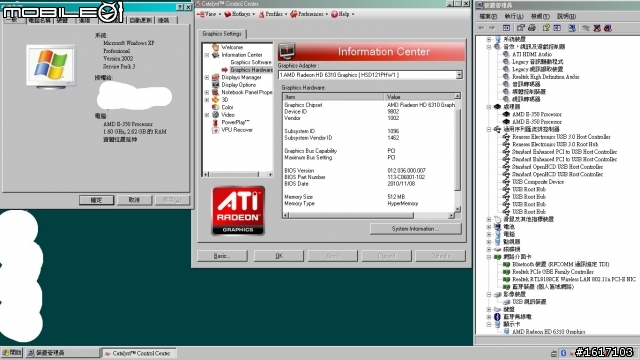The height and width of the screenshot is (360, 640).
Task: Switch to the 遠端 tab in System Properties
Action: coord(164,20)
